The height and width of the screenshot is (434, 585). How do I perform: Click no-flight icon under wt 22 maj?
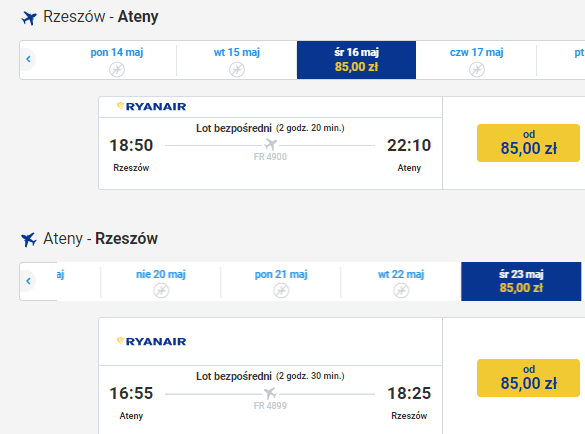click(401, 290)
